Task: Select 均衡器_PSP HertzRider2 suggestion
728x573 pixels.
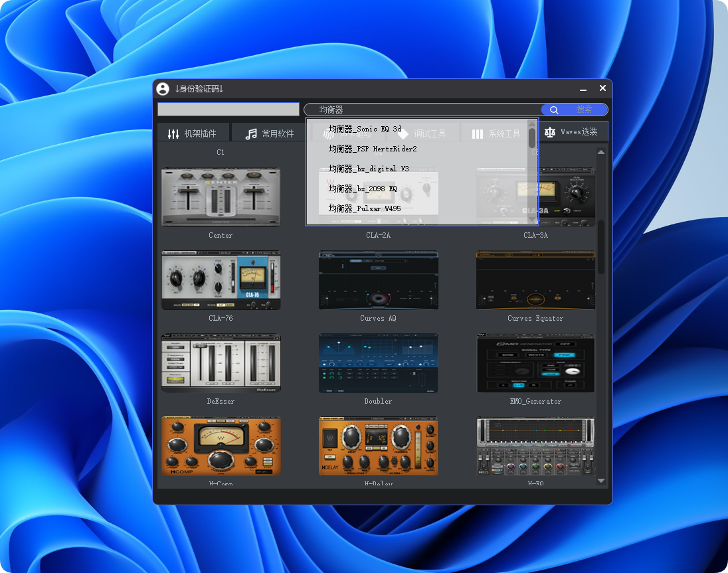Action: (x=373, y=149)
